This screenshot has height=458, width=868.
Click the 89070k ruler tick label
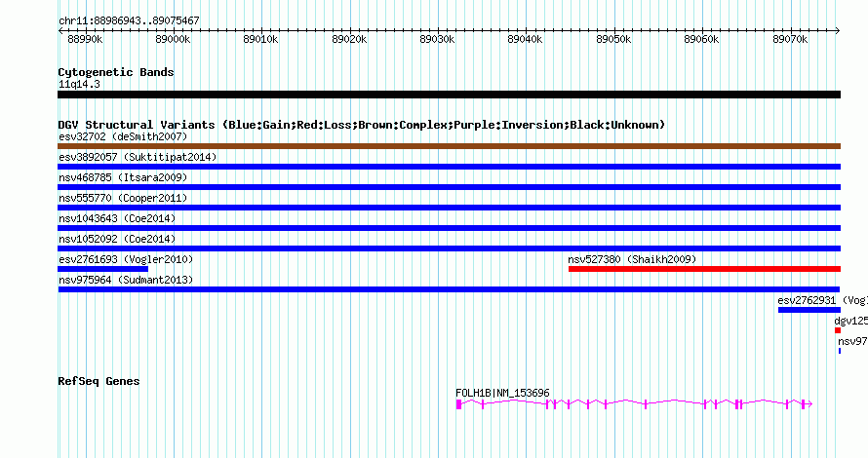point(790,39)
